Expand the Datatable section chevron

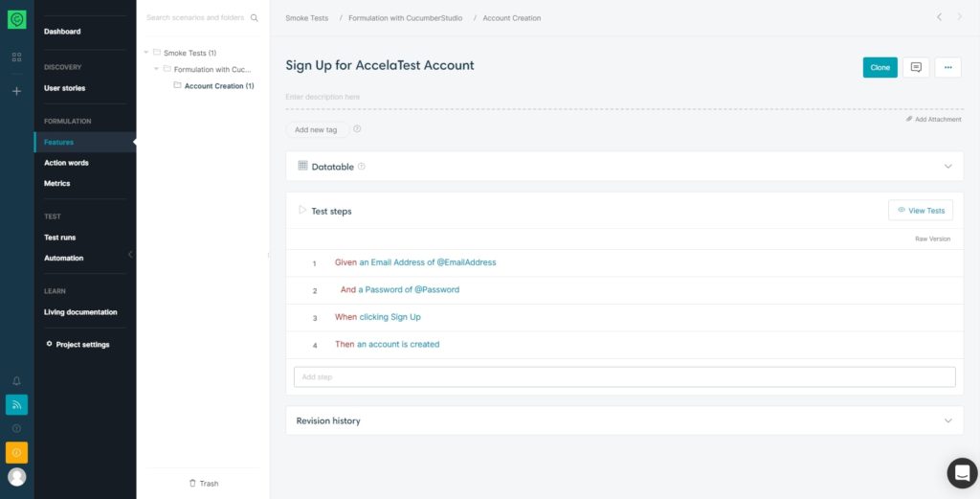(x=947, y=167)
